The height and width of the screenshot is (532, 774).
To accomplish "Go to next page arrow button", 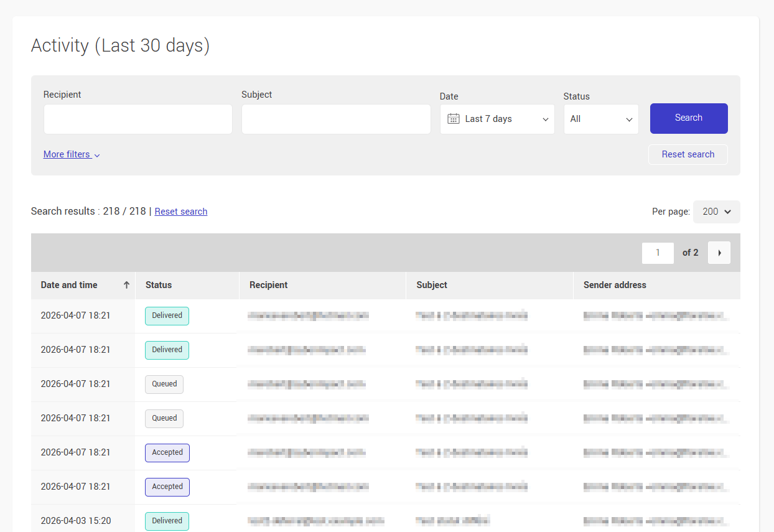I will tap(719, 253).
